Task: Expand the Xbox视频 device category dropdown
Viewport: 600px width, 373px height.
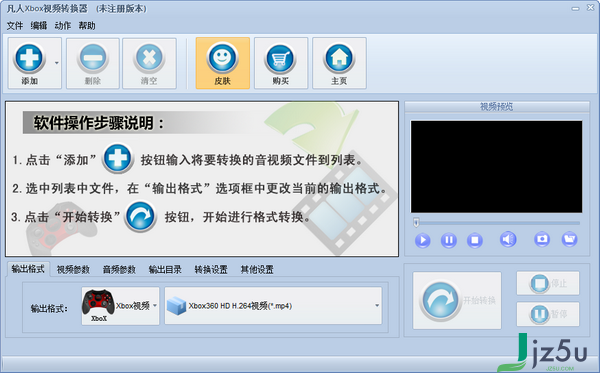Action: [155, 306]
